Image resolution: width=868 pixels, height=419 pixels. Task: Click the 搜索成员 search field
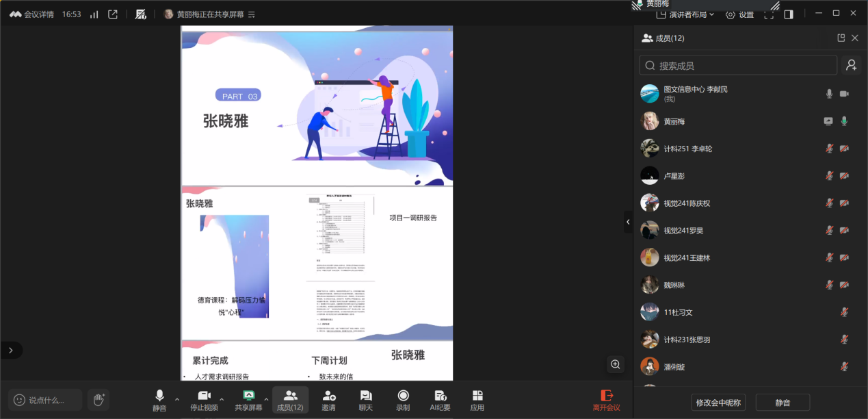tap(739, 66)
